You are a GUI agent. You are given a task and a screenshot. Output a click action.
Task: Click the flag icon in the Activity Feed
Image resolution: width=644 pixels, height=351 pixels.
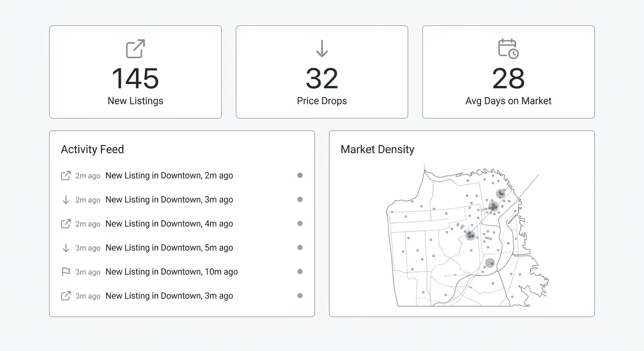pos(66,272)
